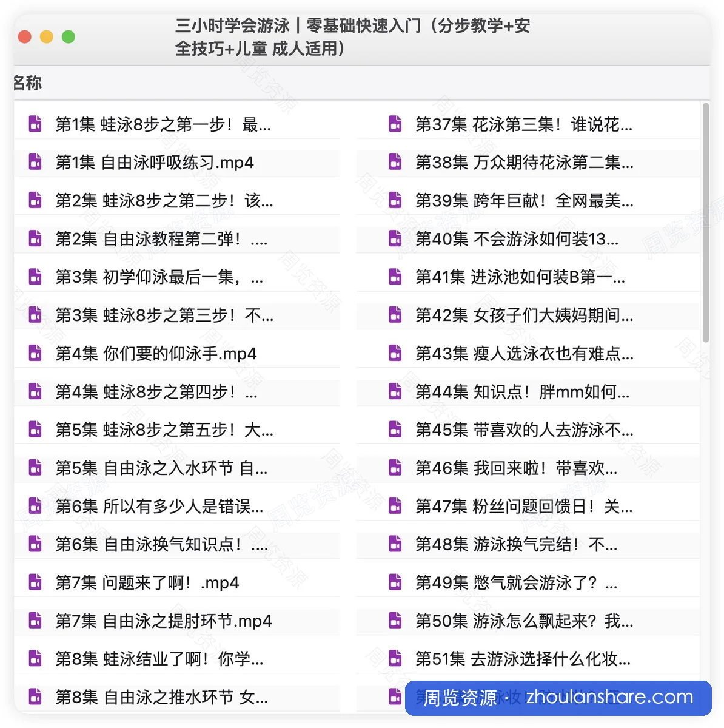Viewport: 724px width, 728px height.
Task: Select file name 第44集 知识点！胖mm如何...
Action: pyautogui.click(x=523, y=391)
